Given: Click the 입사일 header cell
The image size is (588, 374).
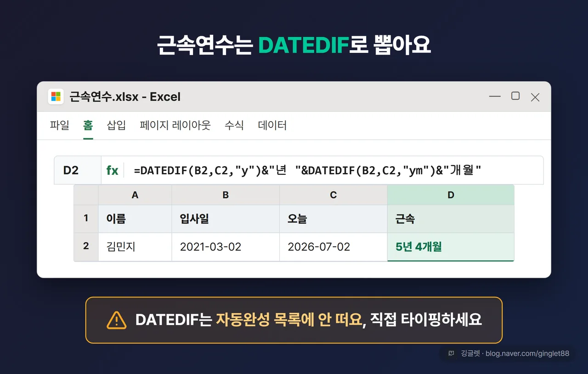Looking at the screenshot, I should [x=226, y=219].
